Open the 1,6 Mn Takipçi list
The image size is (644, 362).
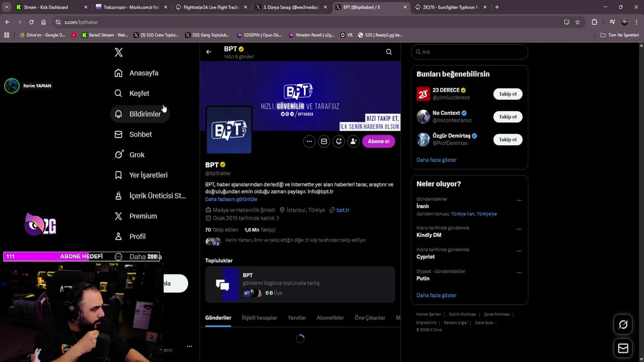point(260,230)
